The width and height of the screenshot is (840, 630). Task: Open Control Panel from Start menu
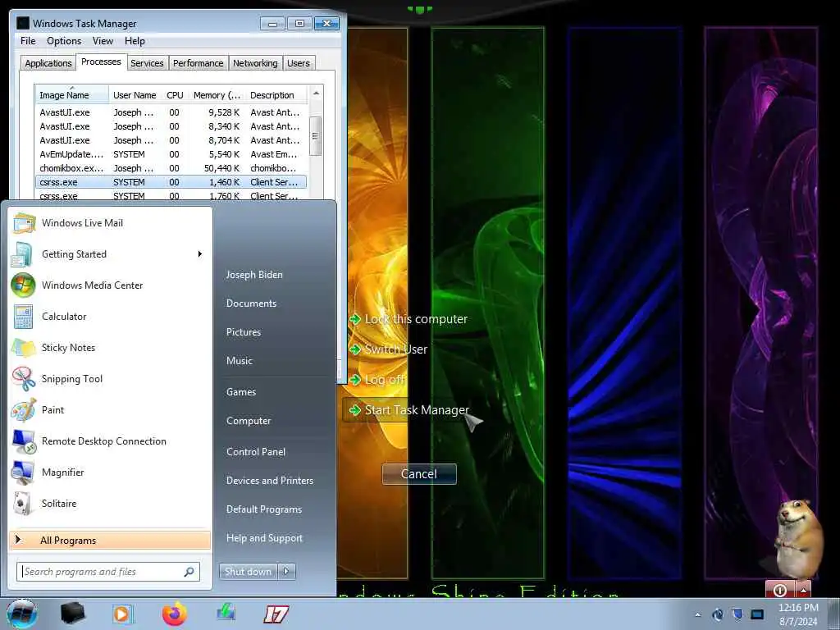[x=256, y=452]
